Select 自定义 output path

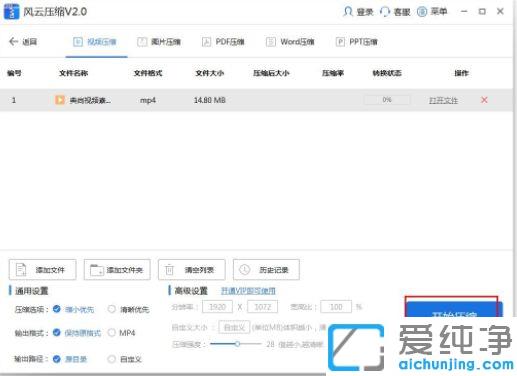[112, 359]
